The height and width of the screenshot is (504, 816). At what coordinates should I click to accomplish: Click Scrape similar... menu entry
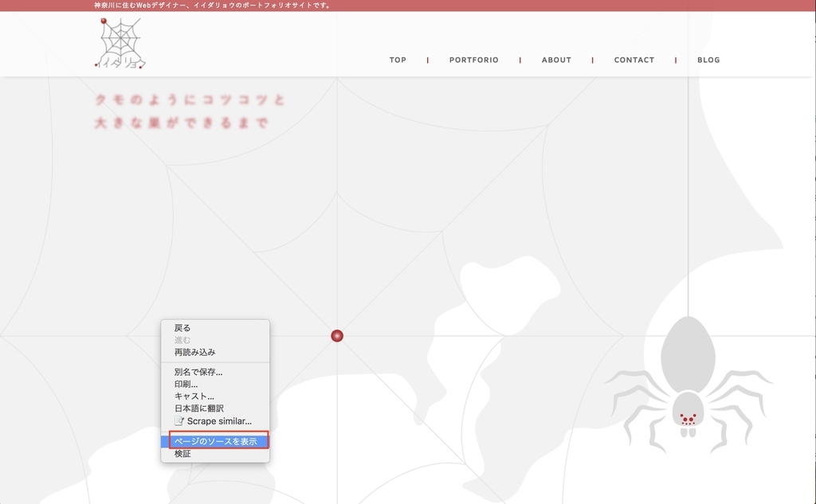[215, 420]
